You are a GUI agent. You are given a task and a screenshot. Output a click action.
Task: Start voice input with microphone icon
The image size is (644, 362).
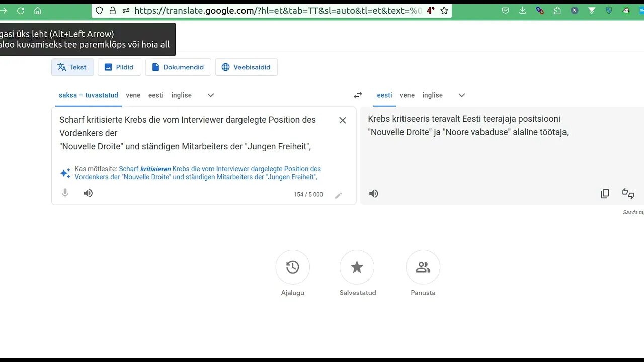(65, 193)
